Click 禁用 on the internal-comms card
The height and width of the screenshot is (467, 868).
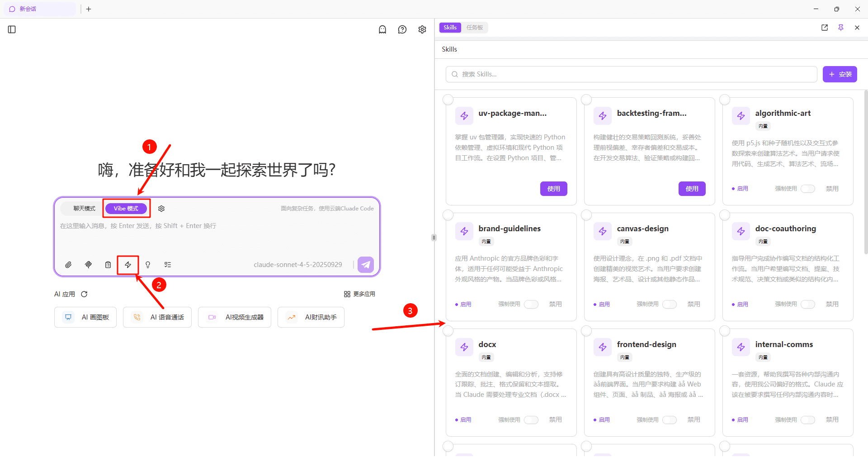coord(832,420)
